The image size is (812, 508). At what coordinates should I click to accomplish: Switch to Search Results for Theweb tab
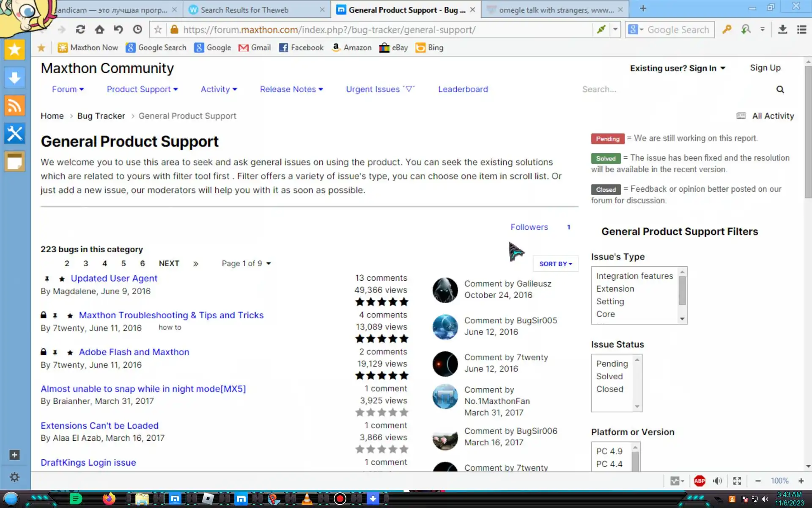(x=244, y=10)
